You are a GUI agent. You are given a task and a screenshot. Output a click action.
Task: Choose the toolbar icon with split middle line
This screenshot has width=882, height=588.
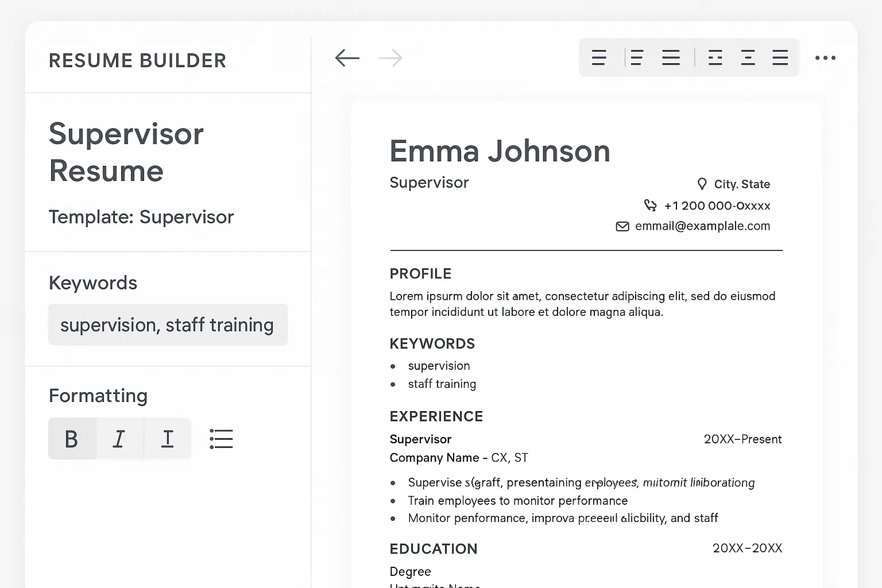715,57
